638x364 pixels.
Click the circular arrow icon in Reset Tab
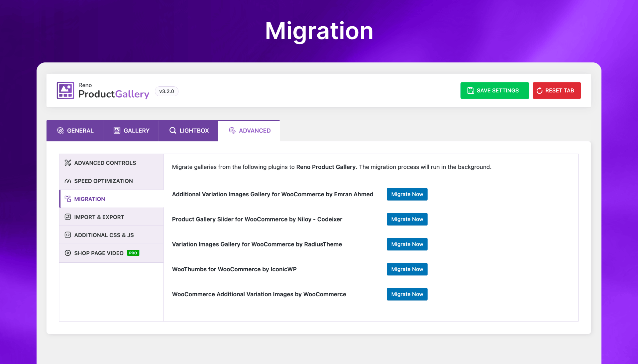tap(540, 90)
